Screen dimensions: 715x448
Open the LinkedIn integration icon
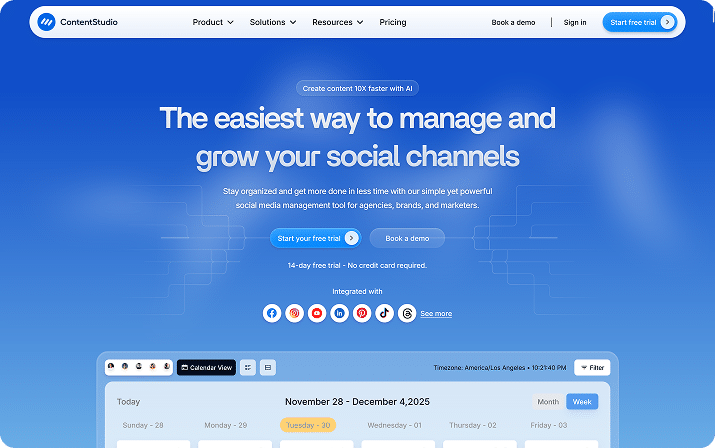click(339, 313)
